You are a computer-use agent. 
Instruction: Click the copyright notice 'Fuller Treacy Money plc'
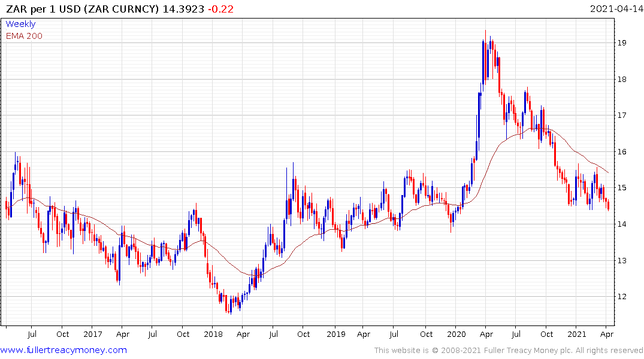click(x=528, y=351)
